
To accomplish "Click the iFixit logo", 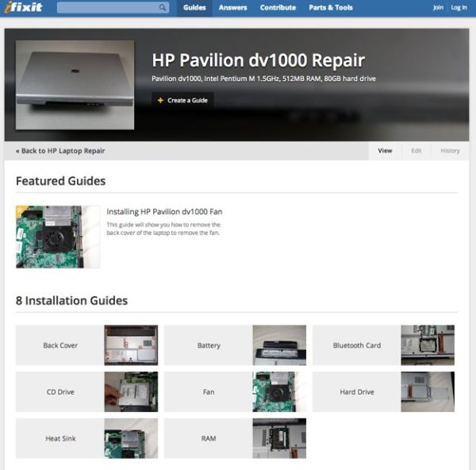I will pos(22,8).
